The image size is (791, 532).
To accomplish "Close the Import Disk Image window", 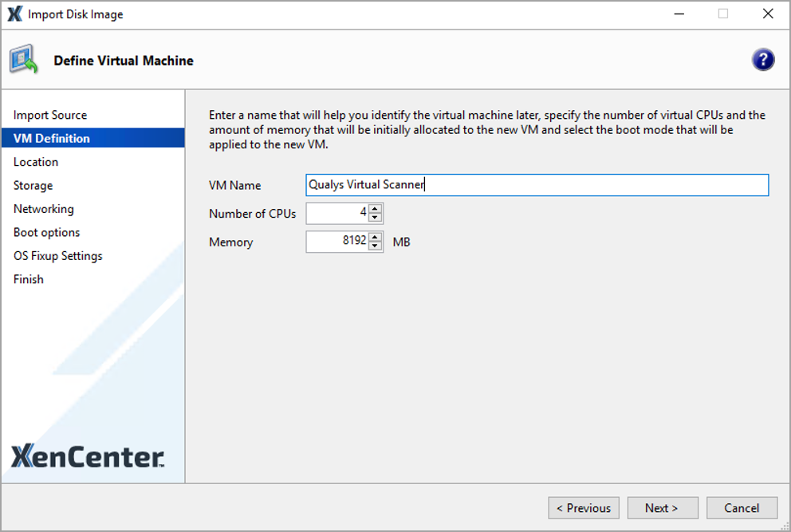I will pos(767,14).
